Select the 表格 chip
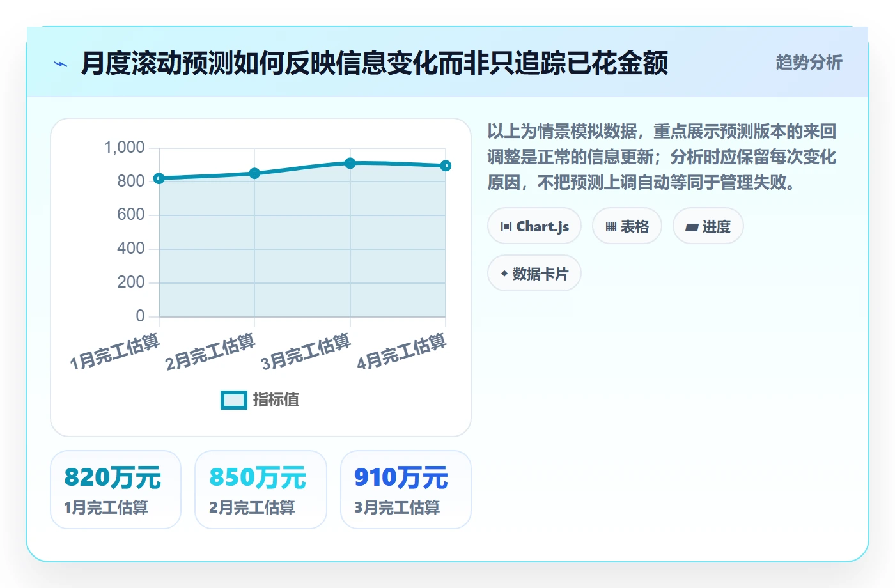The width and height of the screenshot is (895, 588). (x=627, y=226)
